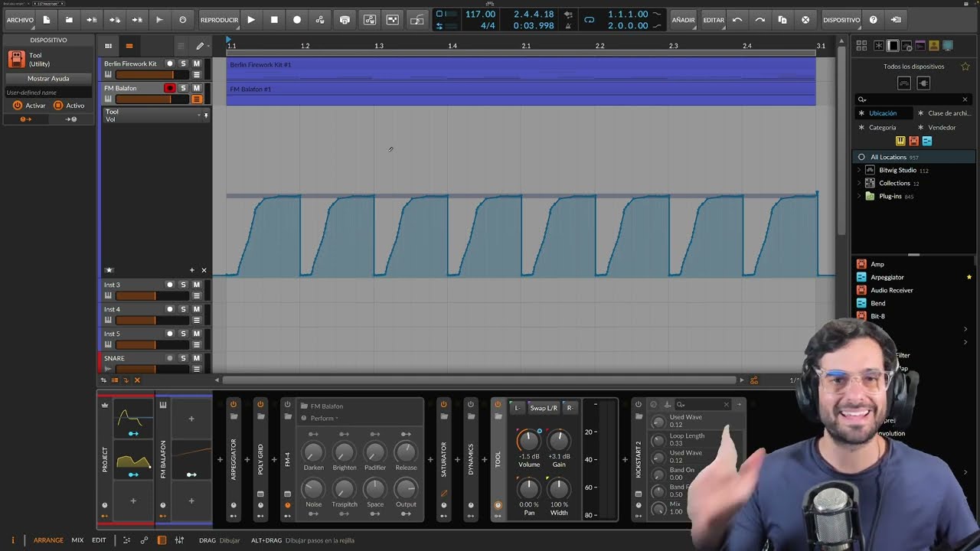Viewport: 980px width, 551px height.
Task: Solo the Berlin Firework Kit track
Action: coord(183,64)
